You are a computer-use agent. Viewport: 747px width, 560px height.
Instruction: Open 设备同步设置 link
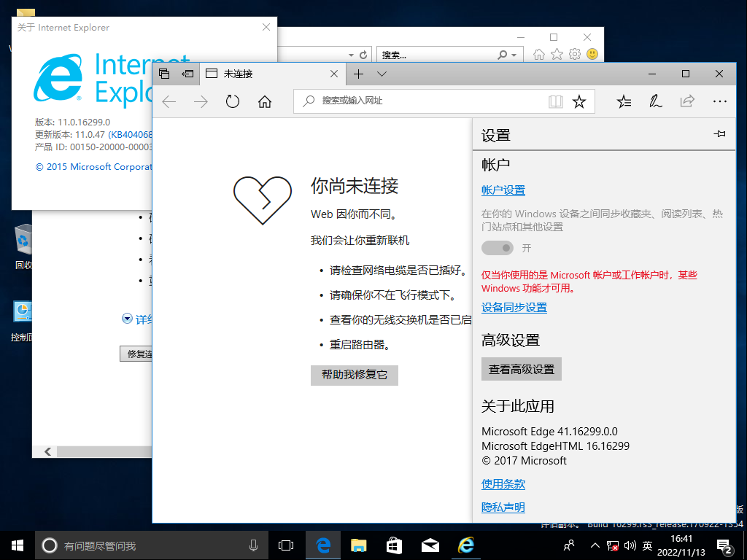click(x=514, y=308)
